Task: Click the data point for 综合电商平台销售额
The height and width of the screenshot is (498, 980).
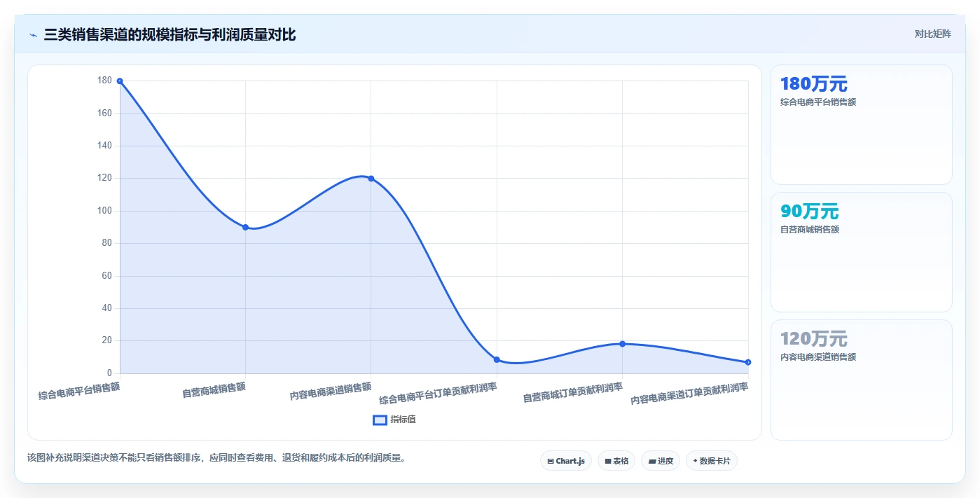Action: click(120, 81)
